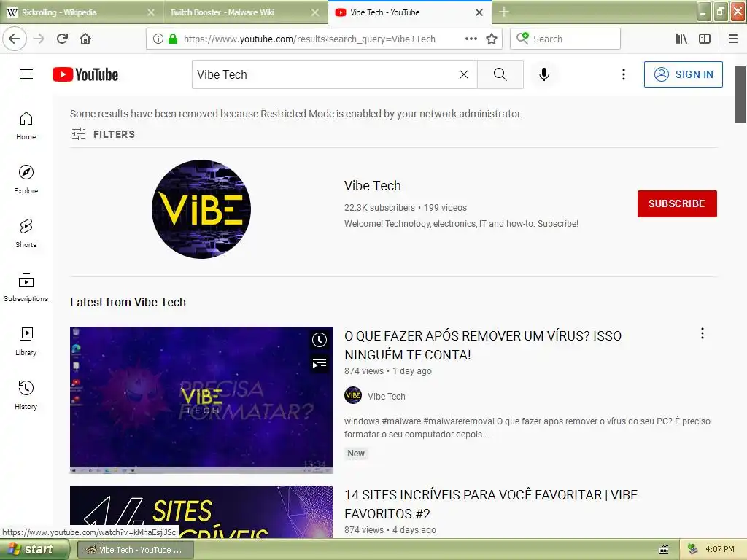This screenshot has height=560, width=747.
Task: Show site information icon in address bar
Action: point(158,39)
